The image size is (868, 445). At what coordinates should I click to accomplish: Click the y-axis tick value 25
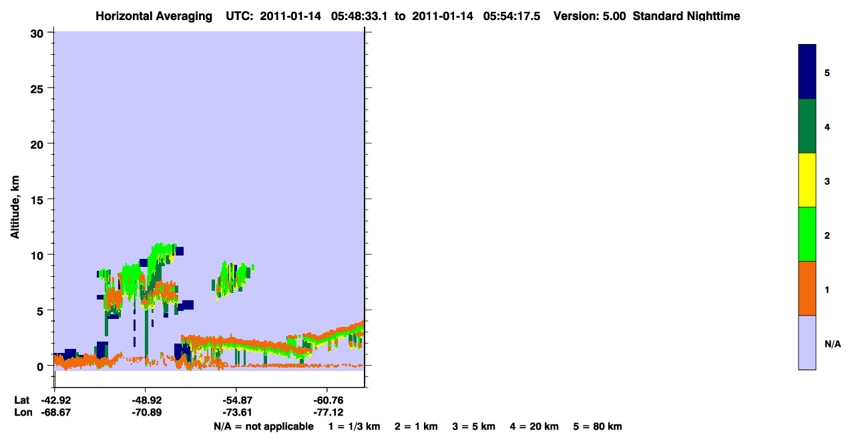point(39,88)
